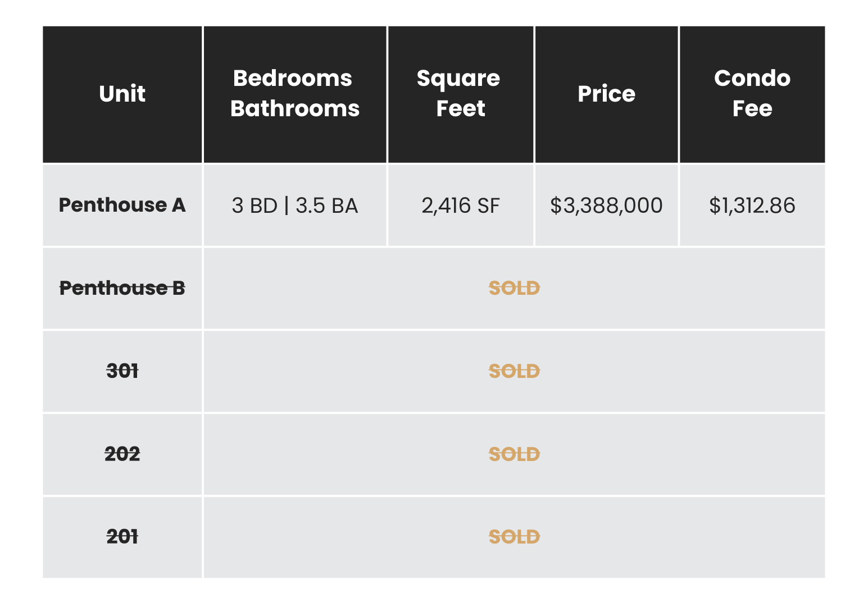This screenshot has height=598, width=868.
Task: Click the SOLD label for Penthouse B
Action: point(514,288)
